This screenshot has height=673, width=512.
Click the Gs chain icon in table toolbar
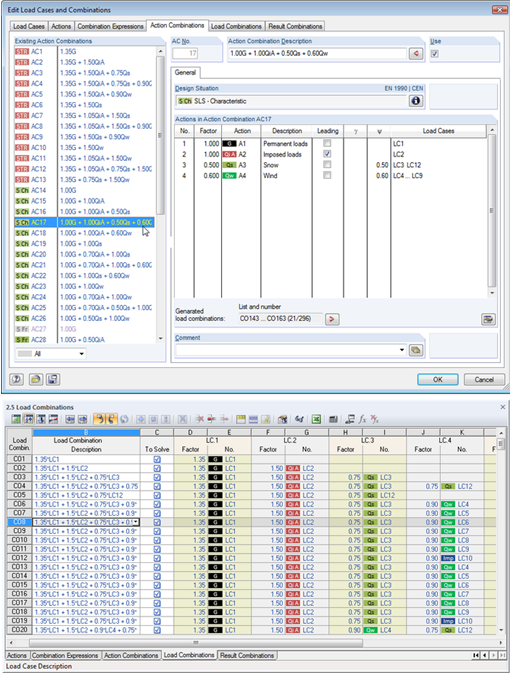pos(299,419)
